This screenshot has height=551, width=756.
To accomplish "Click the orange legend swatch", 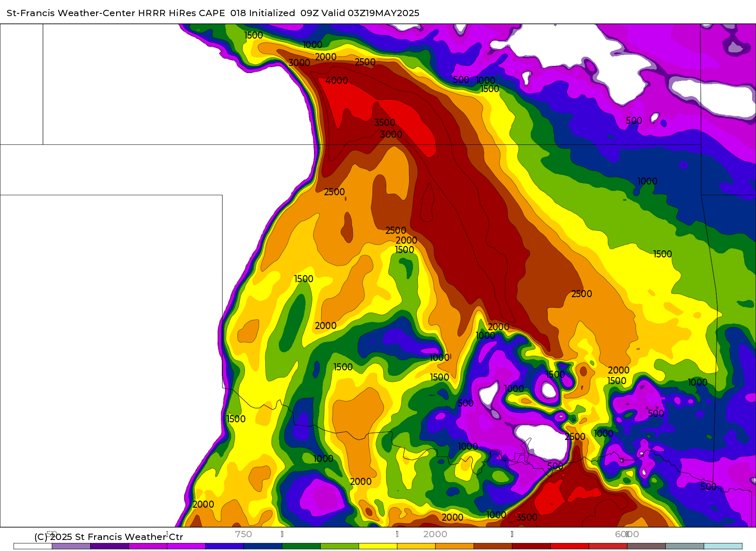I will pyautogui.click(x=454, y=546).
